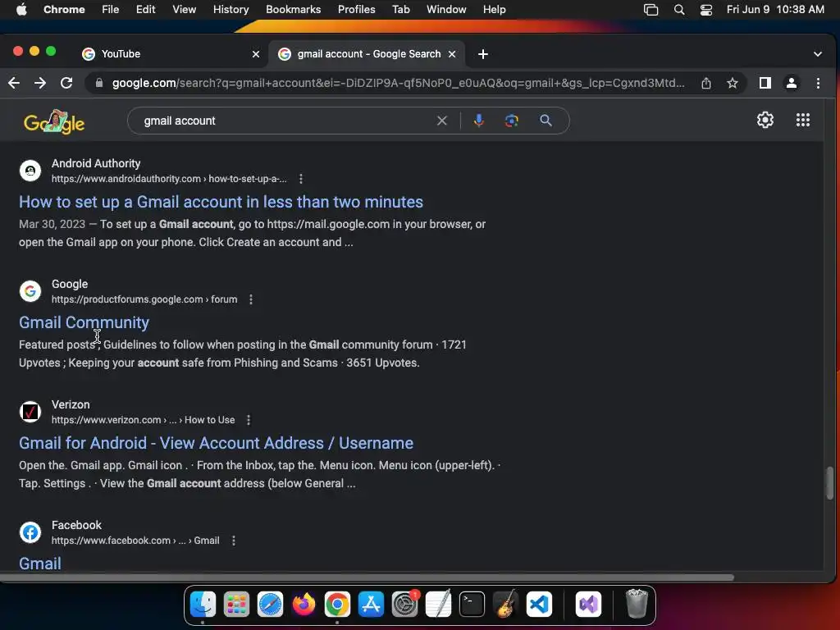Click the menu bar date and time

(775, 9)
